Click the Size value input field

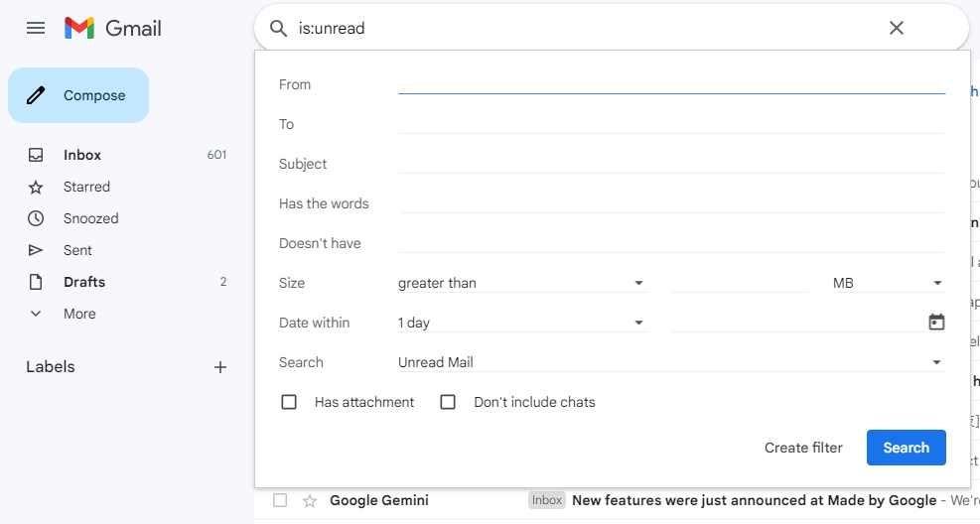[x=741, y=283]
